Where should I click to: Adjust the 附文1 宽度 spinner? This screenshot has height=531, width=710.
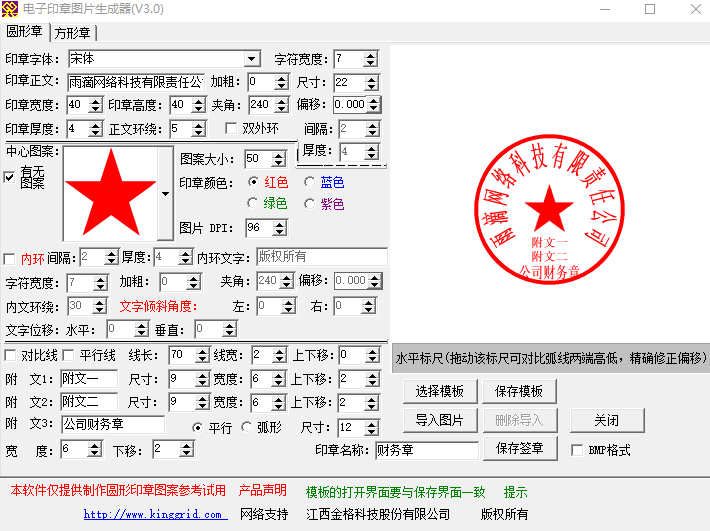point(278,379)
